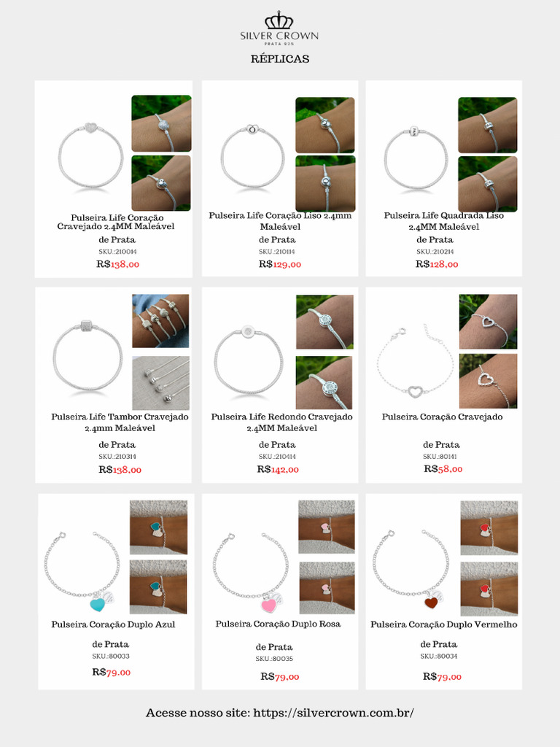Click SKU 80035 text
560x747 pixels.
click(274, 659)
